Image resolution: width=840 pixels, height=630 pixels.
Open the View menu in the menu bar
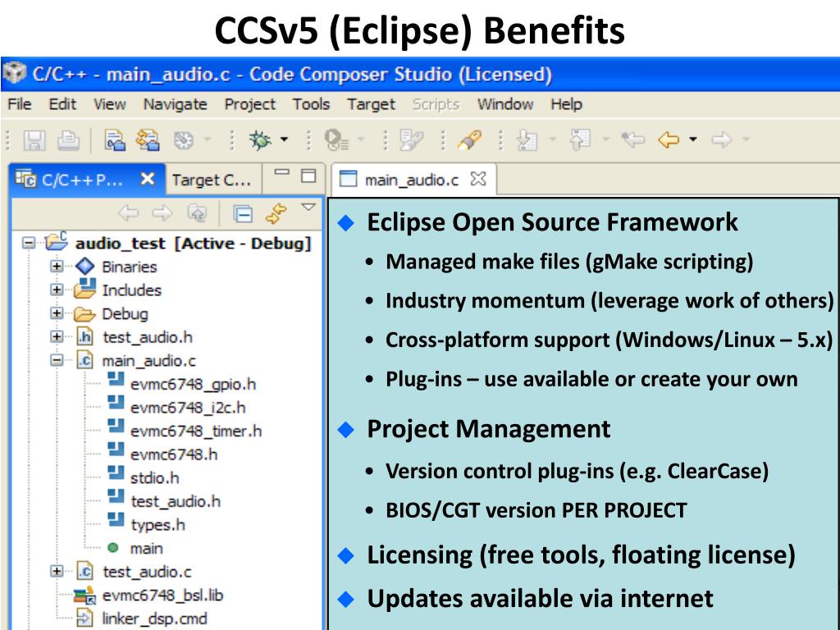pyautogui.click(x=110, y=104)
